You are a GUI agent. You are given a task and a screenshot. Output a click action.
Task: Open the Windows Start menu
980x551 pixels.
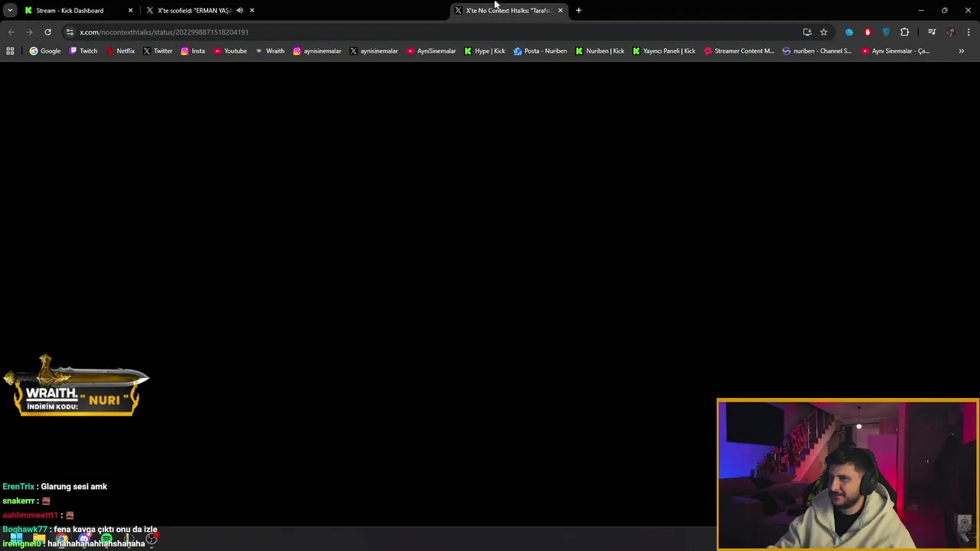pos(16,540)
